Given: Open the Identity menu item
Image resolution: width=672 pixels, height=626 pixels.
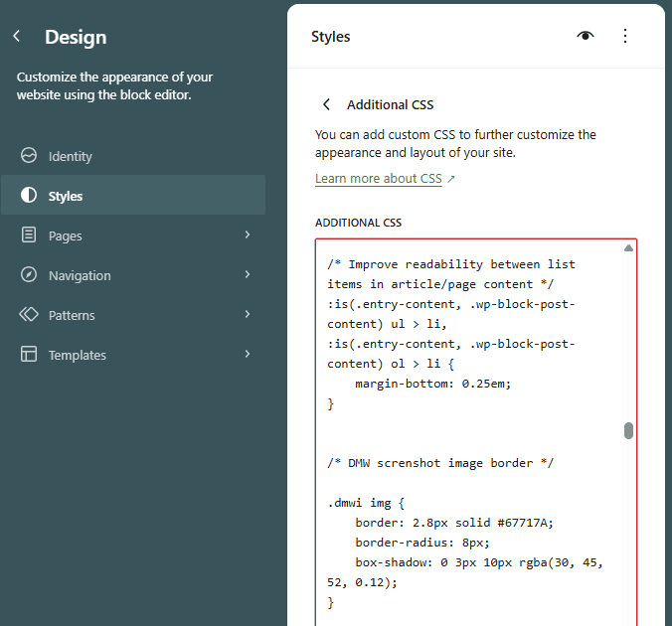Looking at the screenshot, I should [133, 156].
